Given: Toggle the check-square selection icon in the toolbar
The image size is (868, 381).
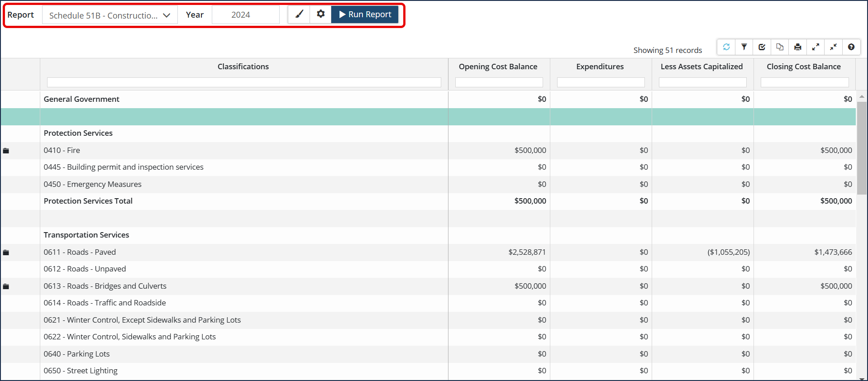Looking at the screenshot, I should tap(762, 47).
